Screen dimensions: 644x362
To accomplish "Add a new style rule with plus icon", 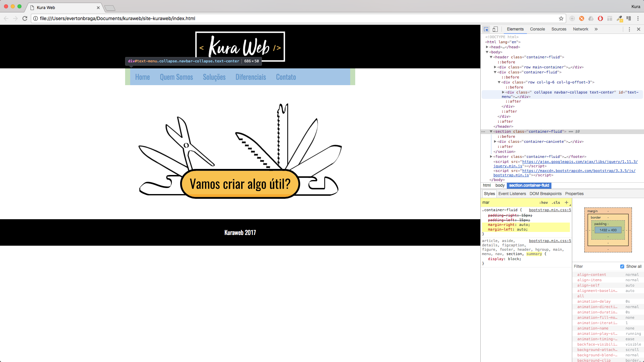I will (567, 202).
